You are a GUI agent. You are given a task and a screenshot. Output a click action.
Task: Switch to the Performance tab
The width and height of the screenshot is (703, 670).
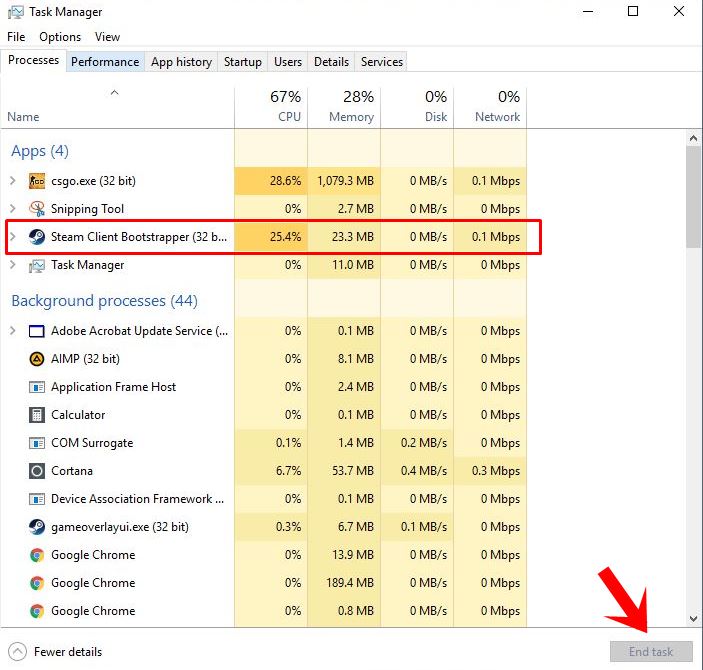[105, 62]
